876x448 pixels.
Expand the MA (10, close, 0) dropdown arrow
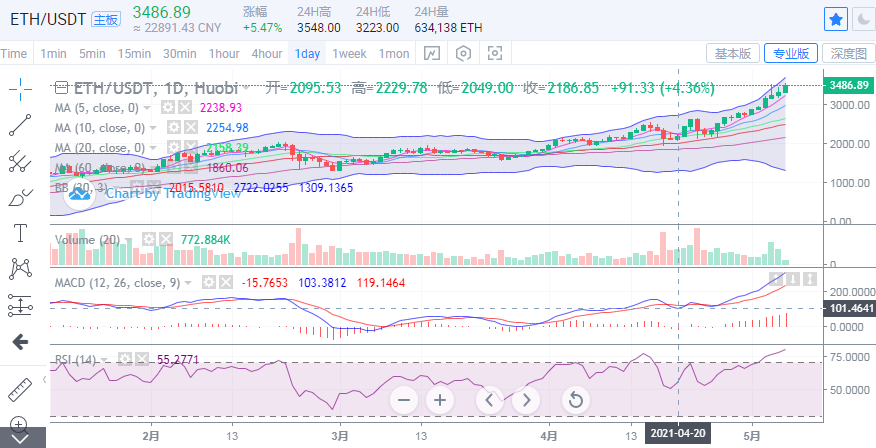154,127
